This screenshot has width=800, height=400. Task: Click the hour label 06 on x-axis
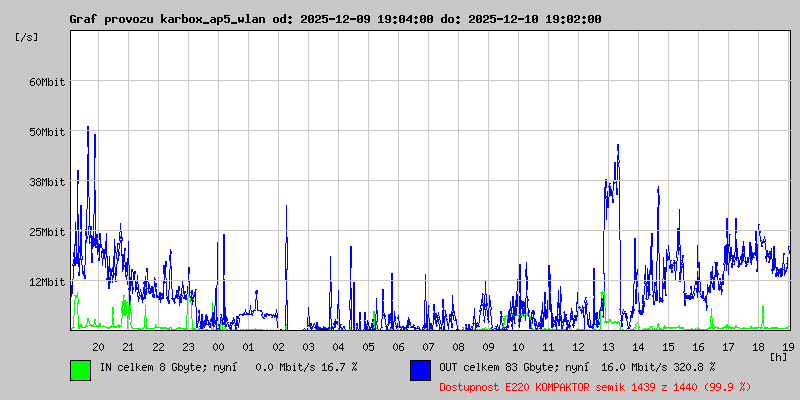pos(398,347)
